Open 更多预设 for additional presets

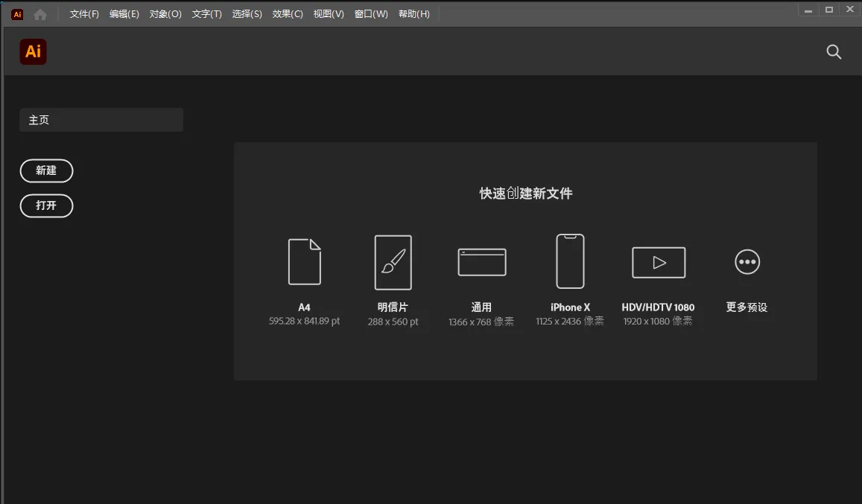[x=747, y=262]
